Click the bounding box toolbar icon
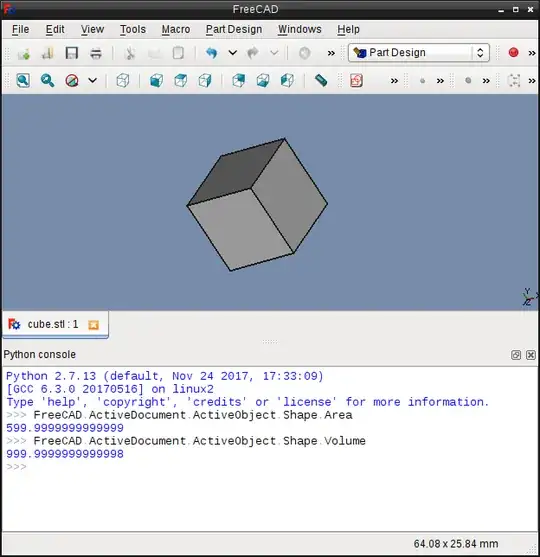 pyautogui.click(x=514, y=81)
